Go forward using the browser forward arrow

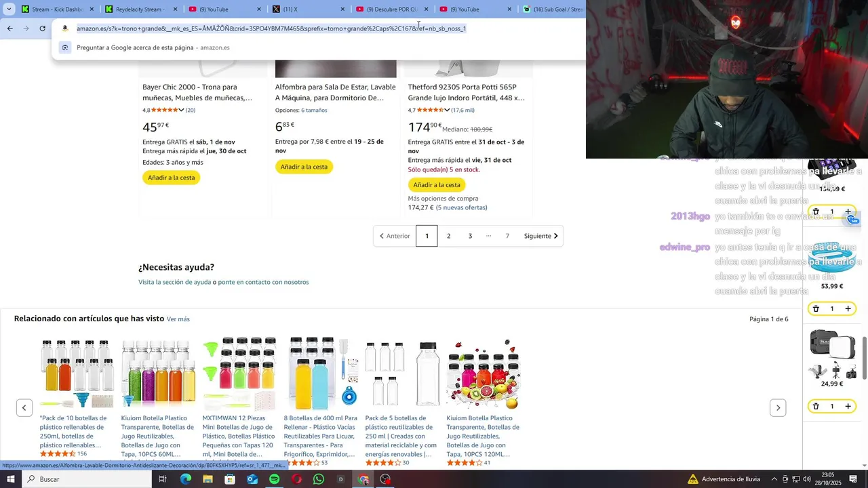(26, 28)
